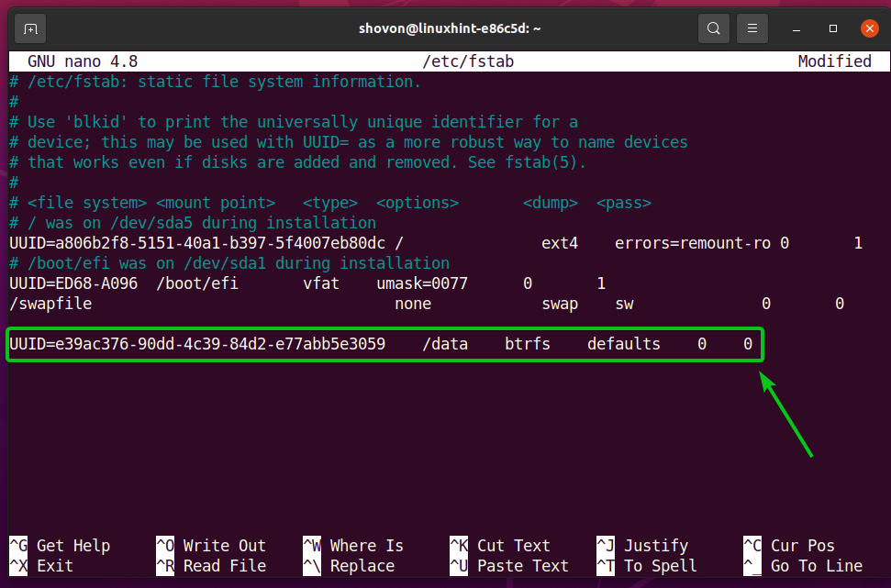
Task: Click the Justify shortcut
Action: pyautogui.click(x=642, y=546)
